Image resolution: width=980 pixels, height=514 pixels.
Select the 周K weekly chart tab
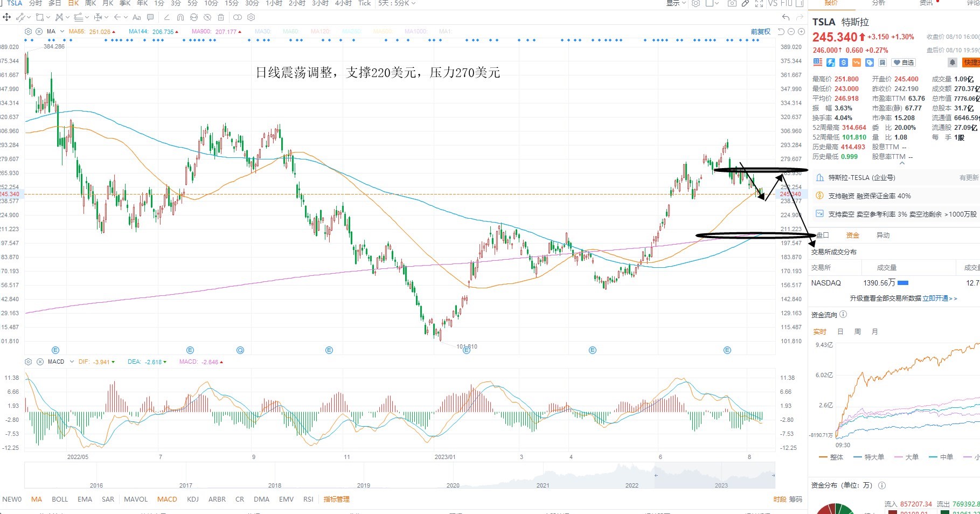91,3
